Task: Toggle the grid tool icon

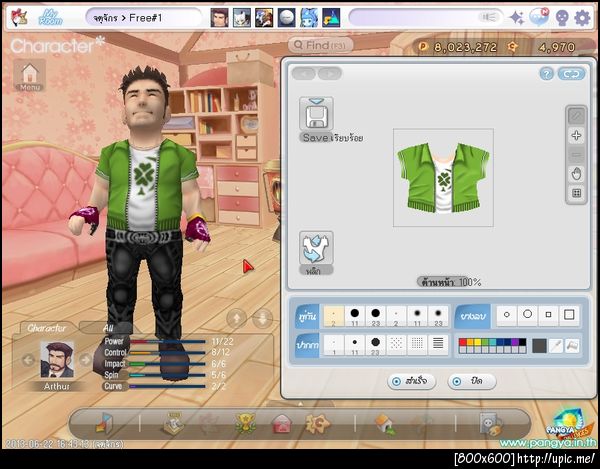Action: coord(576,193)
